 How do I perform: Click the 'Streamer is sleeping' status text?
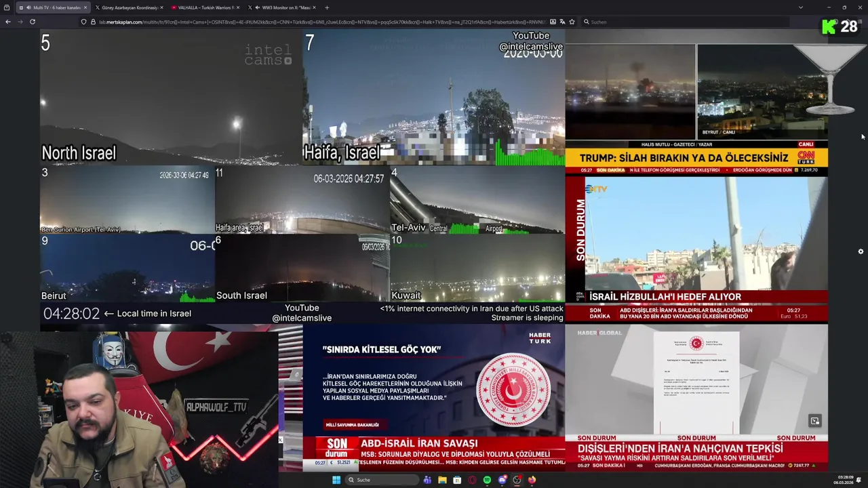[x=527, y=318]
